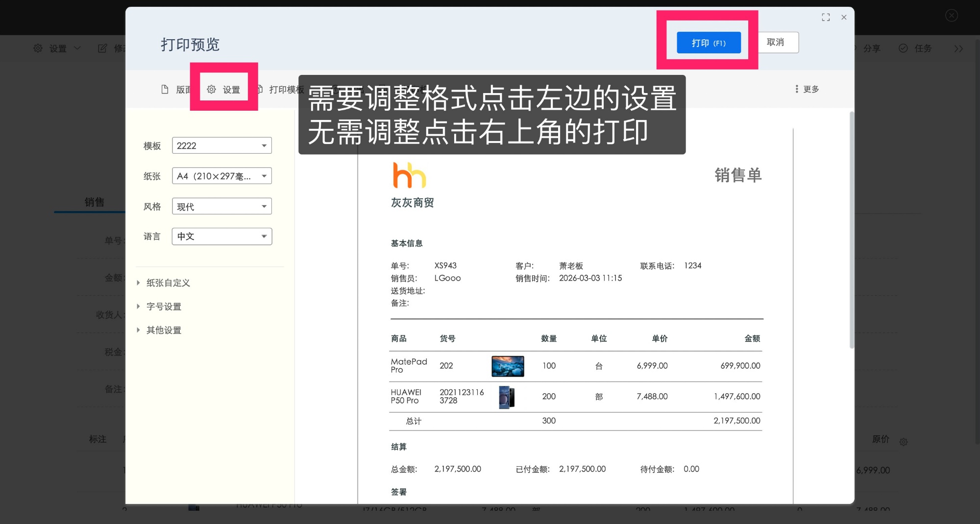Open the gear icon beside 原价 column
980x524 pixels.
(904, 441)
